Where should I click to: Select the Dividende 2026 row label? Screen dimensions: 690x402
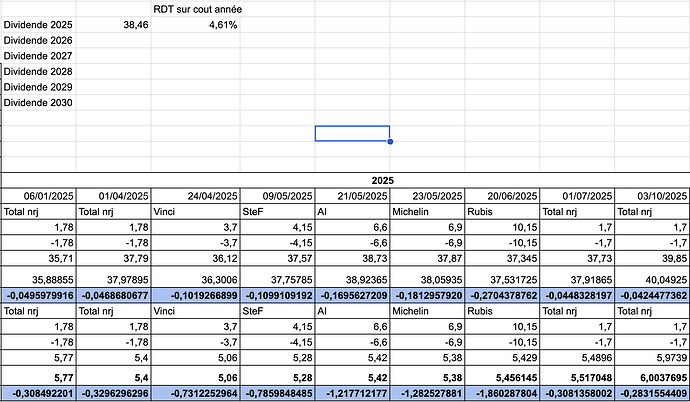[x=38, y=40]
